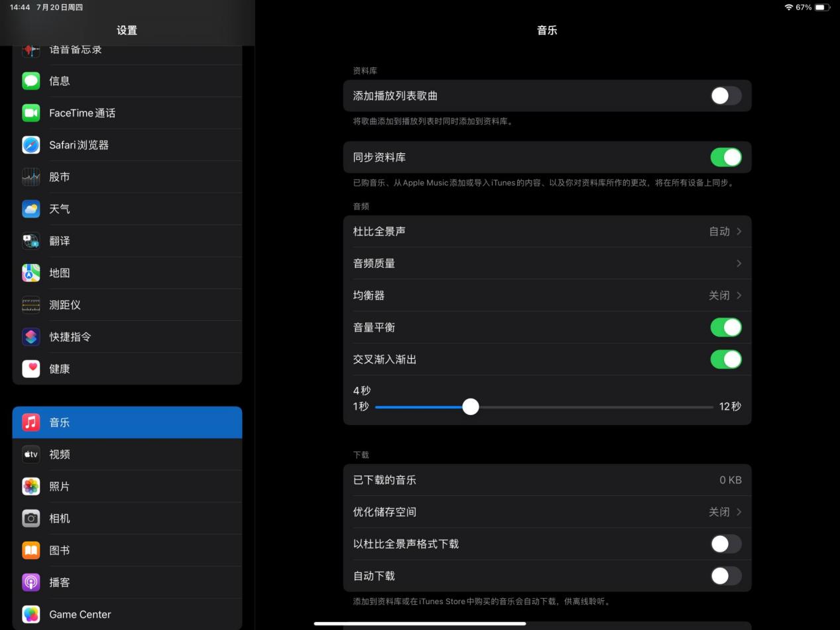The image size is (840, 630).
Task: Toggle 自动下载 off-state switch
Action: [x=725, y=576]
